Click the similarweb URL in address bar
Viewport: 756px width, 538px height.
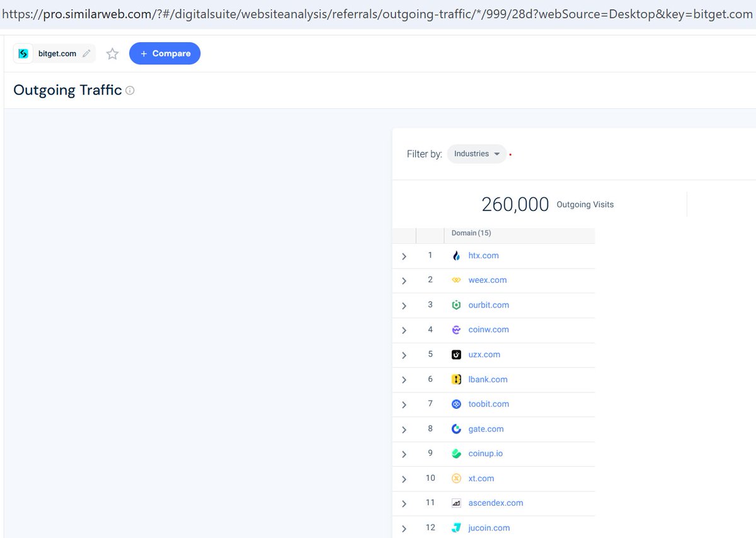tap(378, 14)
